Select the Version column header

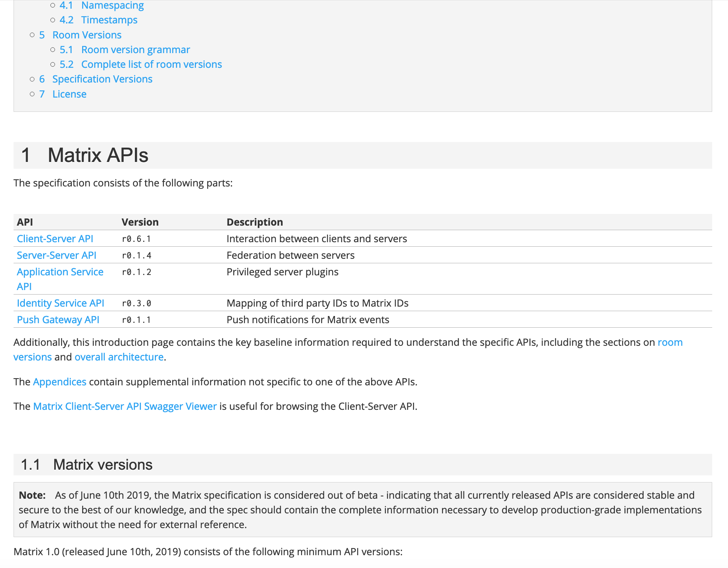[140, 222]
